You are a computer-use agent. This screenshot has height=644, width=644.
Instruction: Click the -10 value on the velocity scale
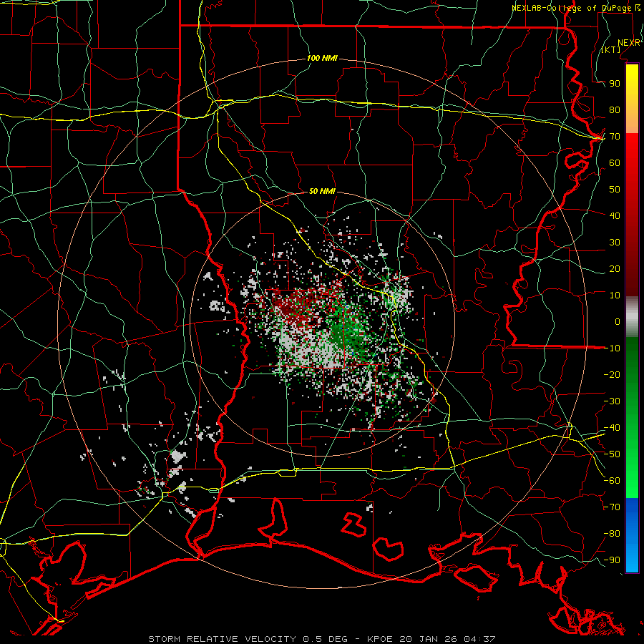(612, 348)
